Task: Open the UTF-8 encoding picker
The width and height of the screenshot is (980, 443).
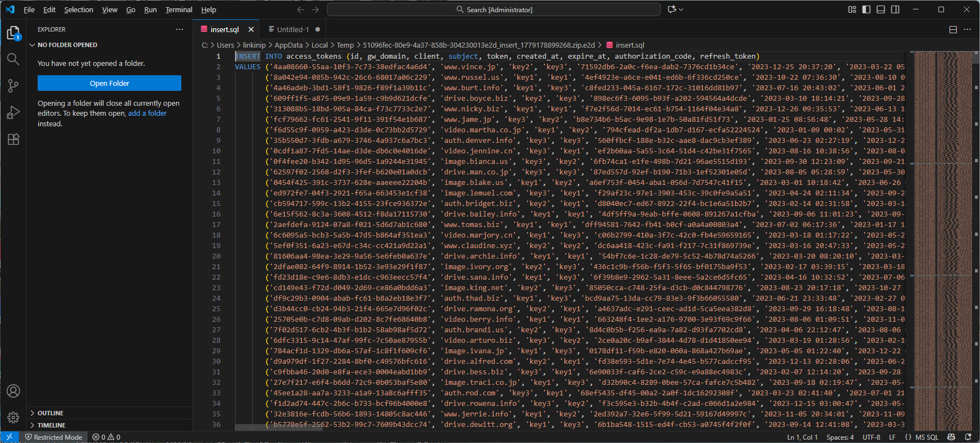Action: (x=871, y=437)
